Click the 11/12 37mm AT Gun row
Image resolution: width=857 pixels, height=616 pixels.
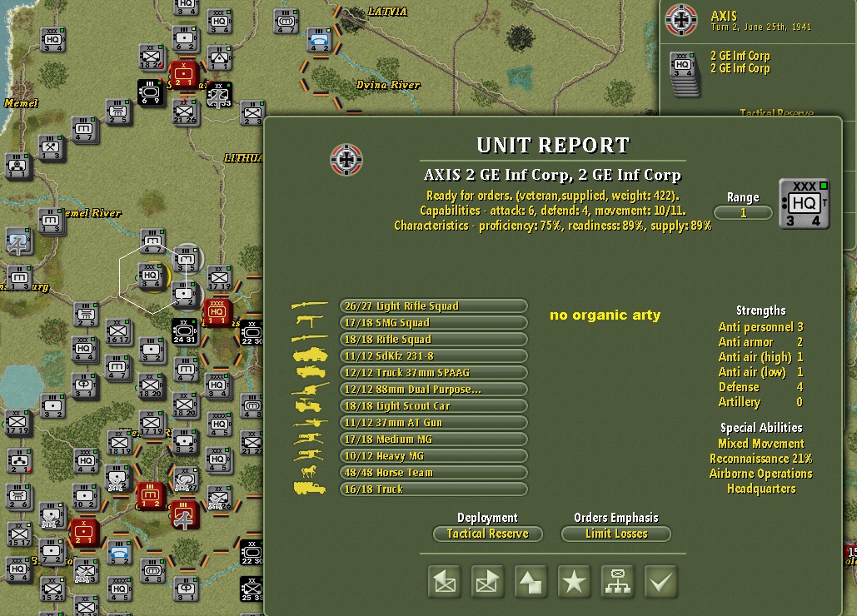pyautogui.click(x=433, y=422)
